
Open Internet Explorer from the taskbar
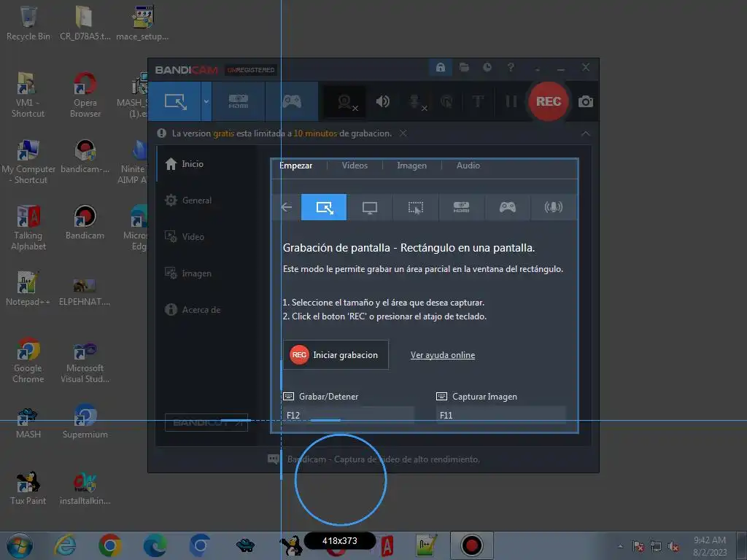65,545
